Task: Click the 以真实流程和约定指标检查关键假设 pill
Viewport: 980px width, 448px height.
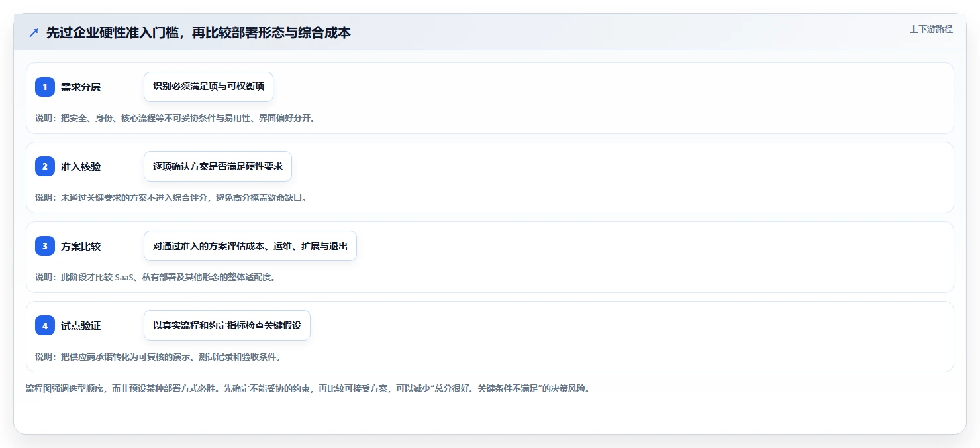Action: (x=227, y=325)
